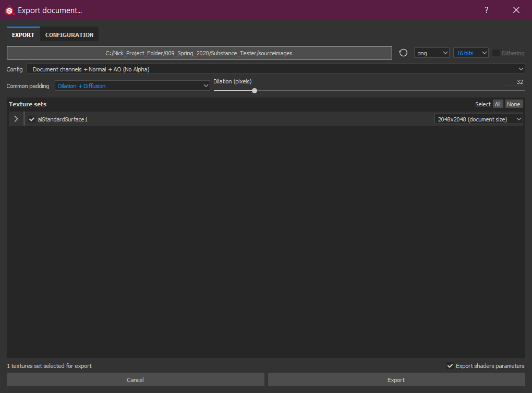Click the Export button
This screenshot has width=532, height=393.
point(396,380)
